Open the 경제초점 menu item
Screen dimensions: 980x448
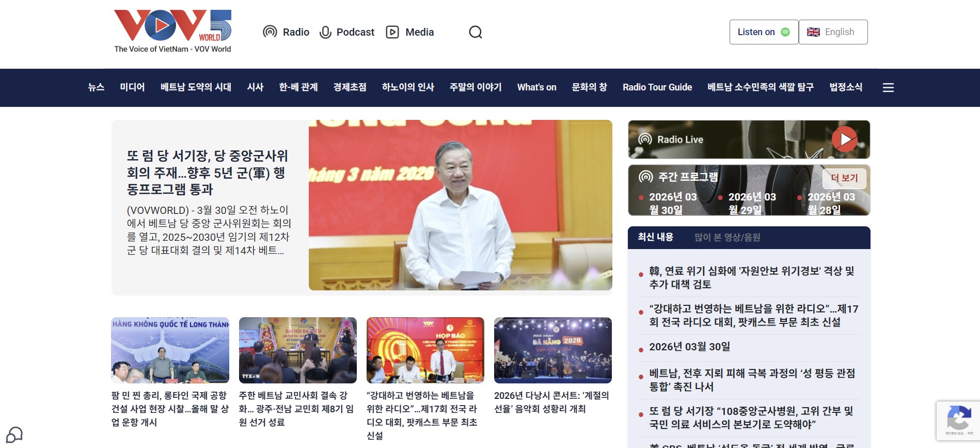pos(350,87)
